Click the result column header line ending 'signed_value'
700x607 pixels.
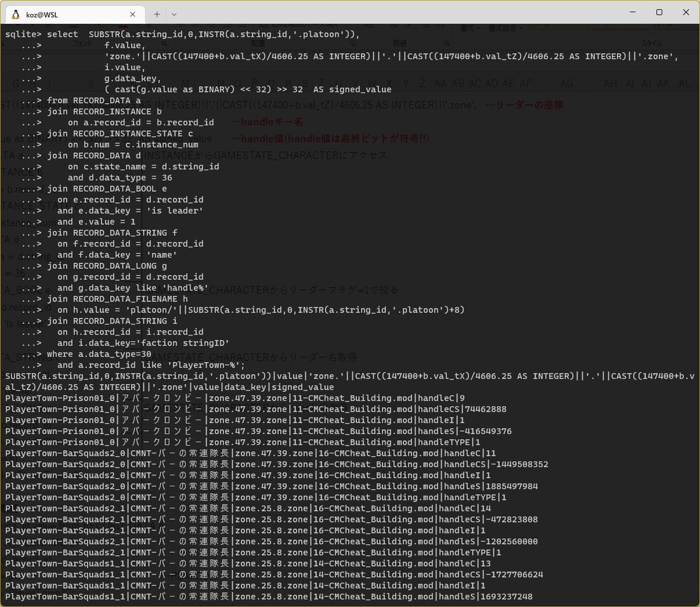(350, 382)
